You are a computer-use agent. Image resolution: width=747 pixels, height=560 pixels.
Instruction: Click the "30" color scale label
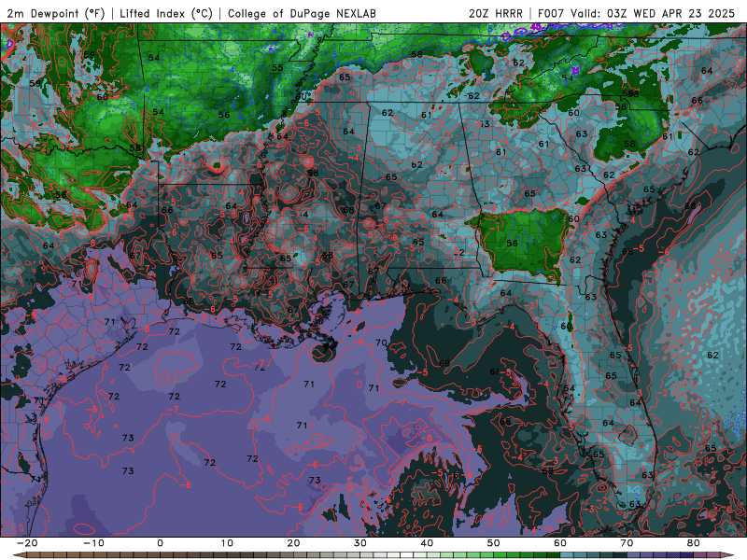360,543
